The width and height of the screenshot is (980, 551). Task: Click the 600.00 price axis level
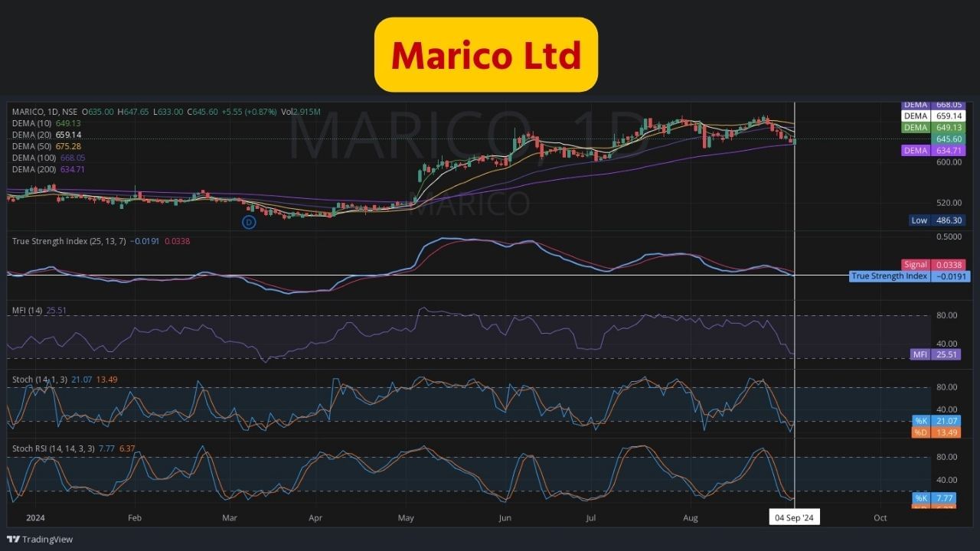click(x=948, y=162)
